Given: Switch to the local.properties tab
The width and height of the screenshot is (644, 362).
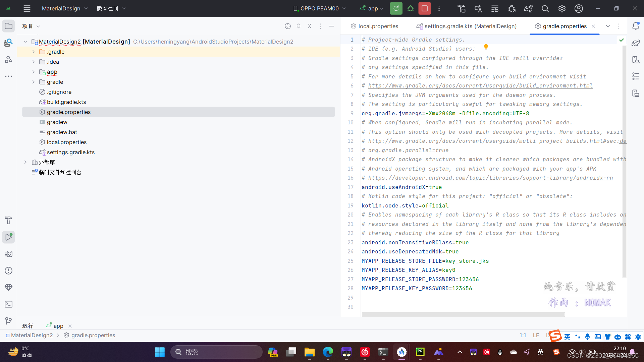Looking at the screenshot, I should click(378, 26).
